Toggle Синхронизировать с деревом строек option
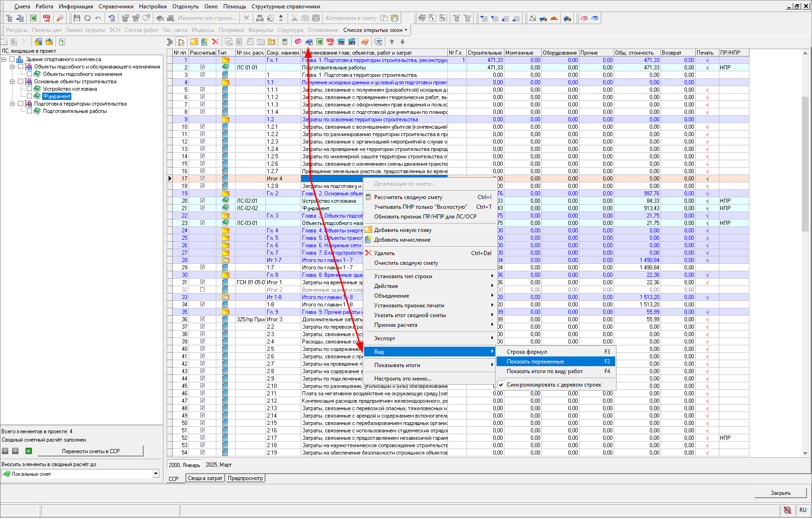Image resolution: width=812 pixels, height=518 pixels. [x=555, y=385]
